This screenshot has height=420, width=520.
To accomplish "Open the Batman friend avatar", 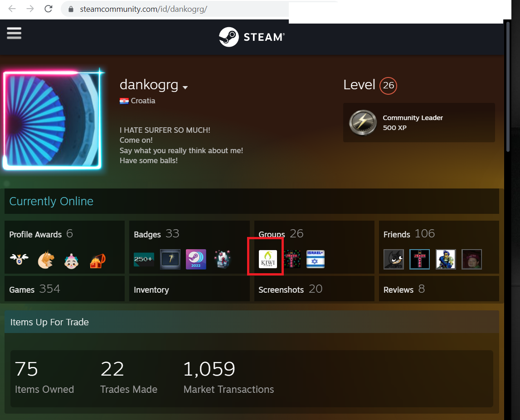I will (x=394, y=259).
